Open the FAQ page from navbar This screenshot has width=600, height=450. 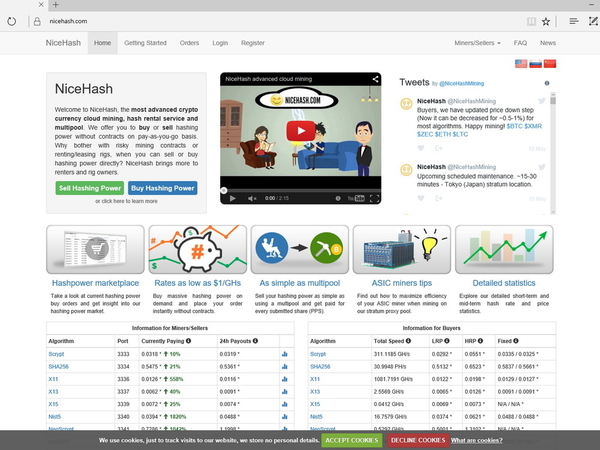click(520, 43)
